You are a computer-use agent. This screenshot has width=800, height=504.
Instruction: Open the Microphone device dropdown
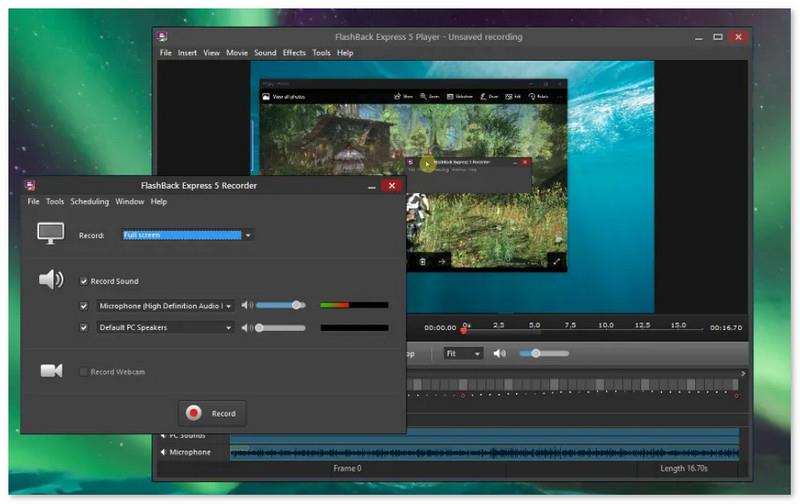pyautogui.click(x=165, y=306)
